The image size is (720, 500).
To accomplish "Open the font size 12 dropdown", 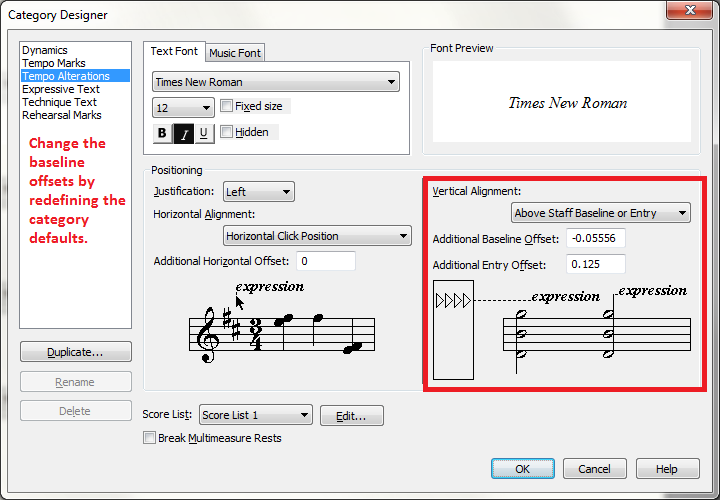I will click(183, 107).
